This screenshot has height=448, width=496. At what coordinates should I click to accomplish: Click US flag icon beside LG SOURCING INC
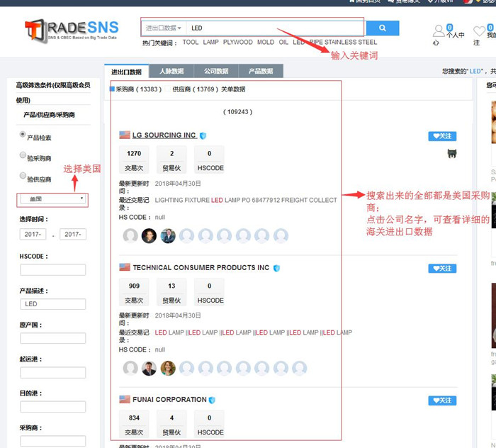[x=125, y=135]
